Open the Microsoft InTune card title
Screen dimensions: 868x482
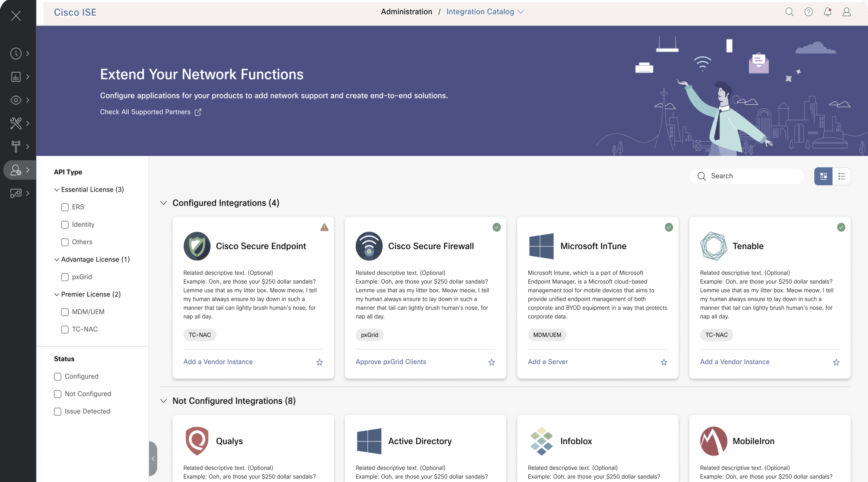593,246
